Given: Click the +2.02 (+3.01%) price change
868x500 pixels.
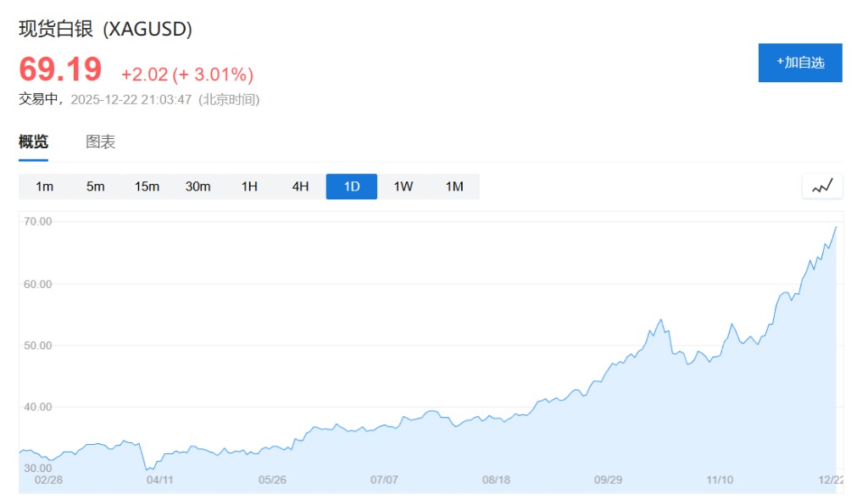Looking at the screenshot, I should point(187,75).
